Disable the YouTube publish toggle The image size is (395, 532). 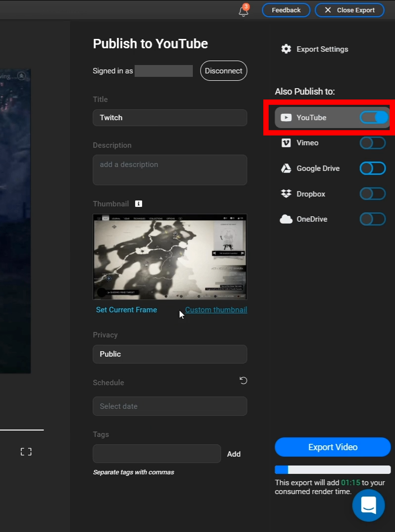click(374, 117)
